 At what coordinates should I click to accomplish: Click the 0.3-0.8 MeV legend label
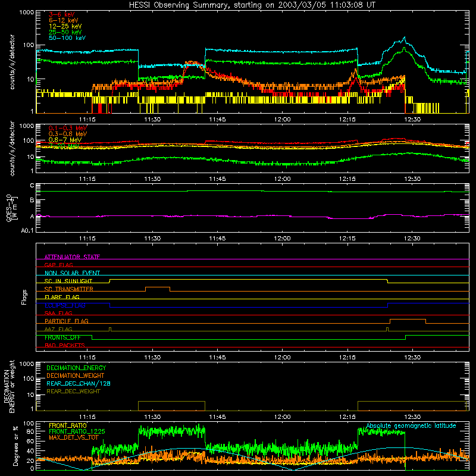coord(68,134)
